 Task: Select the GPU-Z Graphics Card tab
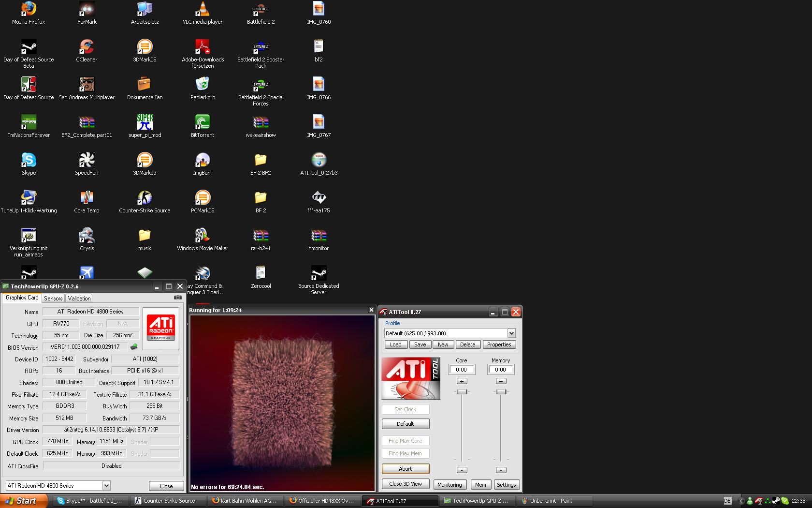[22, 298]
